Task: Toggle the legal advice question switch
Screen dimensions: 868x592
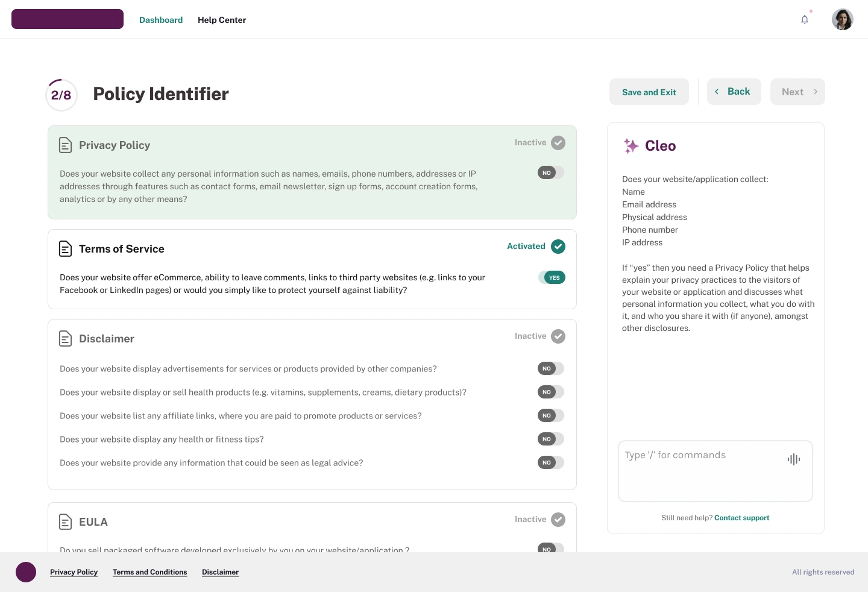Action: coord(551,463)
